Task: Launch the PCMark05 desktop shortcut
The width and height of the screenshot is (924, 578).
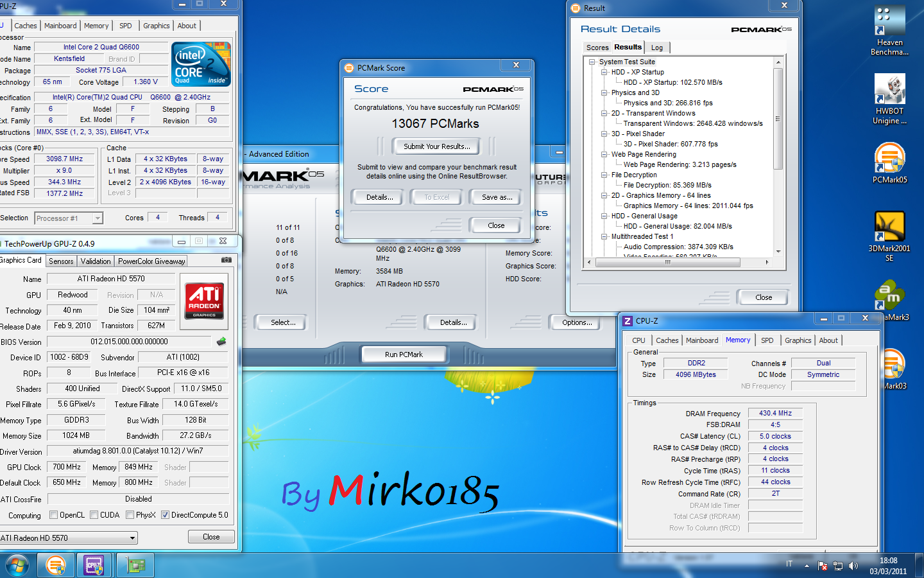Action: click(x=889, y=162)
